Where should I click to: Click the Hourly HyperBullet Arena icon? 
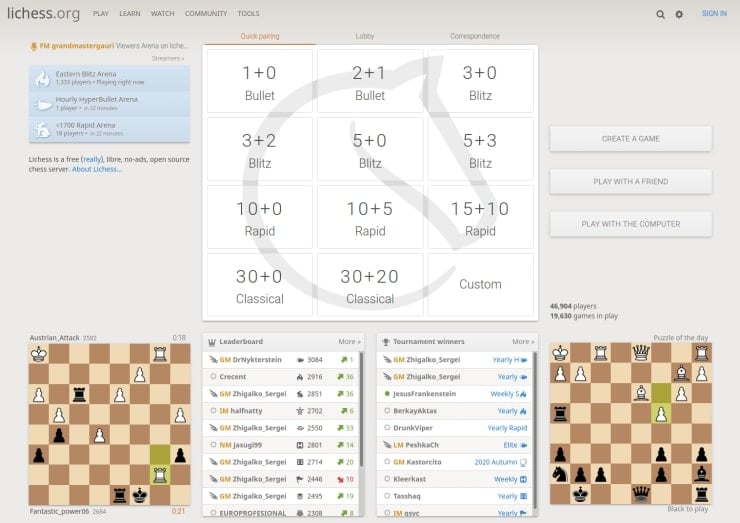point(42,104)
